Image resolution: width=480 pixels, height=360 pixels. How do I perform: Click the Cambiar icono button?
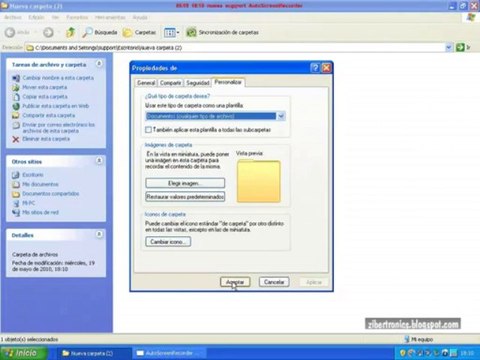pos(168,241)
